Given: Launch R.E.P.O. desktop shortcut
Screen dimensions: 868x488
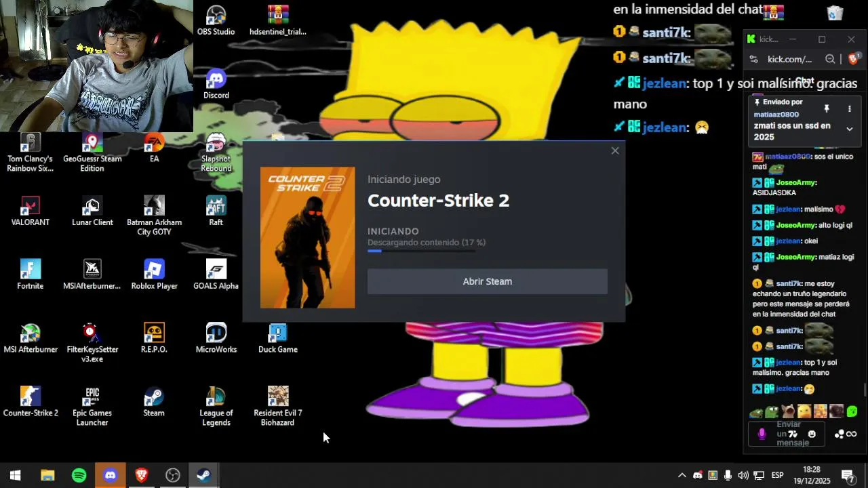Looking at the screenshot, I should [154, 338].
